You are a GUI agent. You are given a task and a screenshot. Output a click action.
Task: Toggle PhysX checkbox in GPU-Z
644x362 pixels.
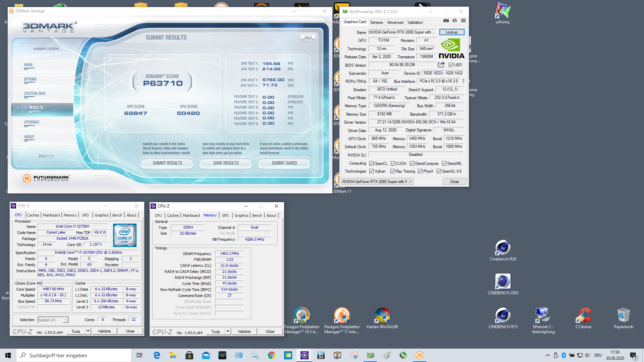(420, 171)
